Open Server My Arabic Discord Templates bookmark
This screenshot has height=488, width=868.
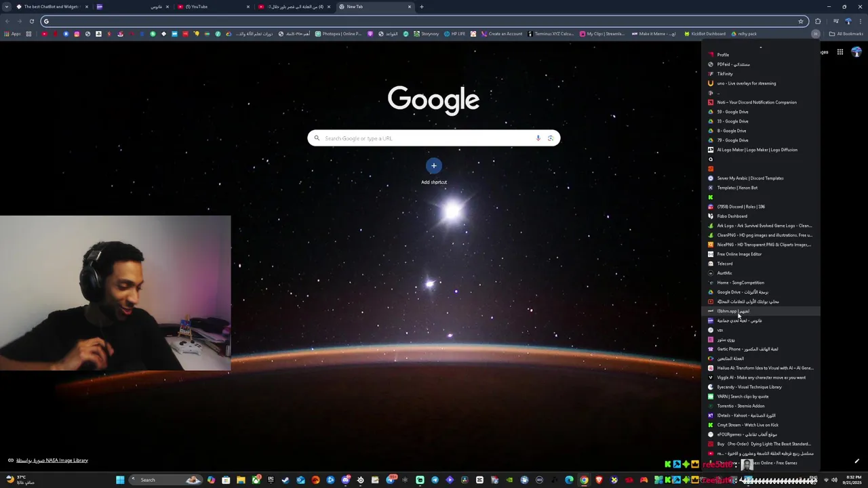[x=761, y=178]
